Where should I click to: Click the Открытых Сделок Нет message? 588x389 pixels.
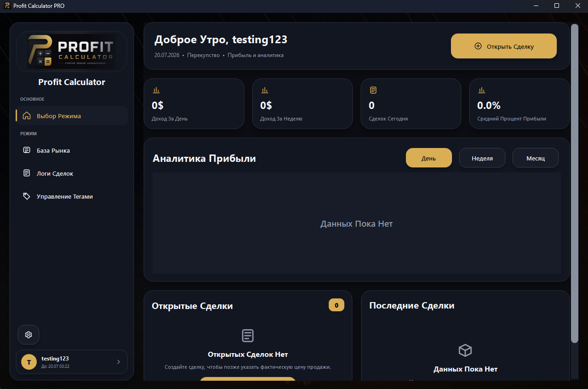coord(248,355)
